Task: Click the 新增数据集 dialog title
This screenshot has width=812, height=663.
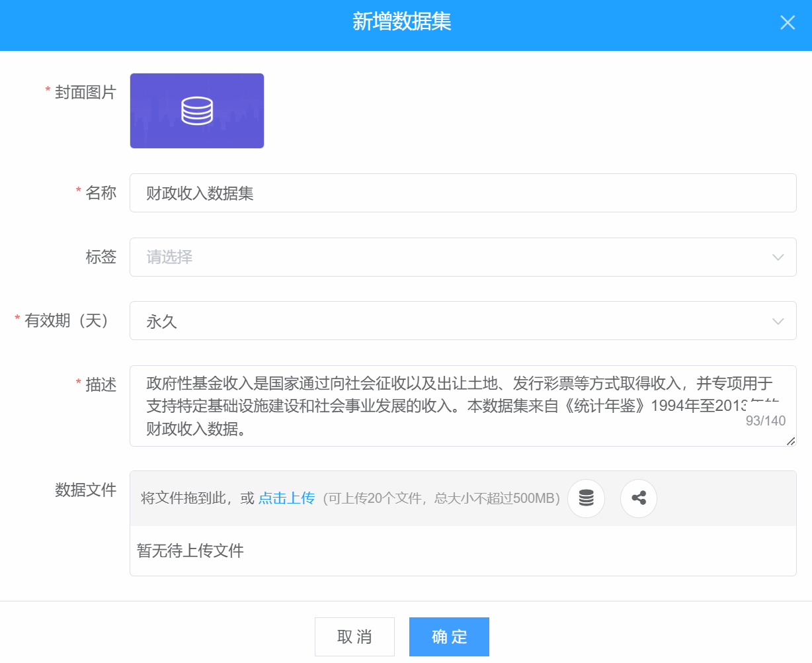Action: (x=402, y=22)
